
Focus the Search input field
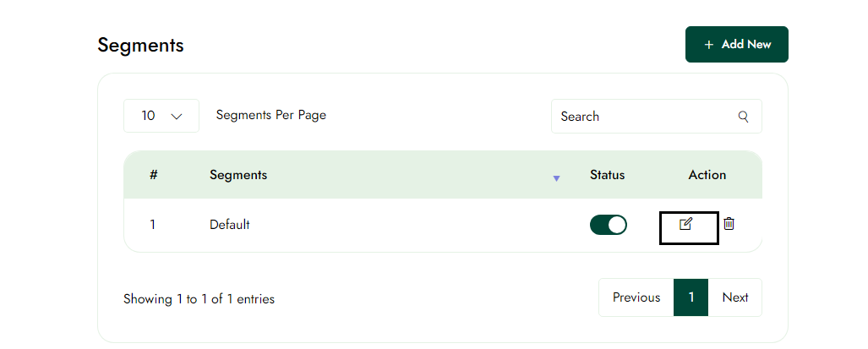642,117
